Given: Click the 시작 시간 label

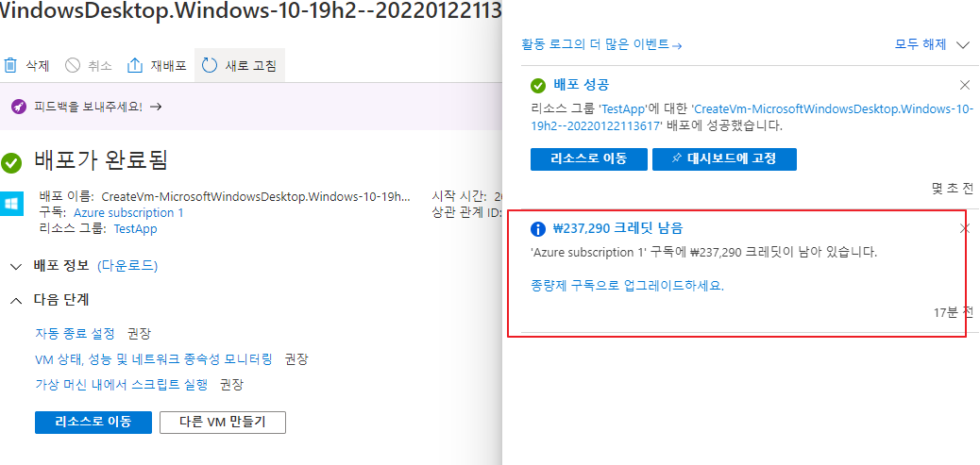Looking at the screenshot, I should 462,196.
